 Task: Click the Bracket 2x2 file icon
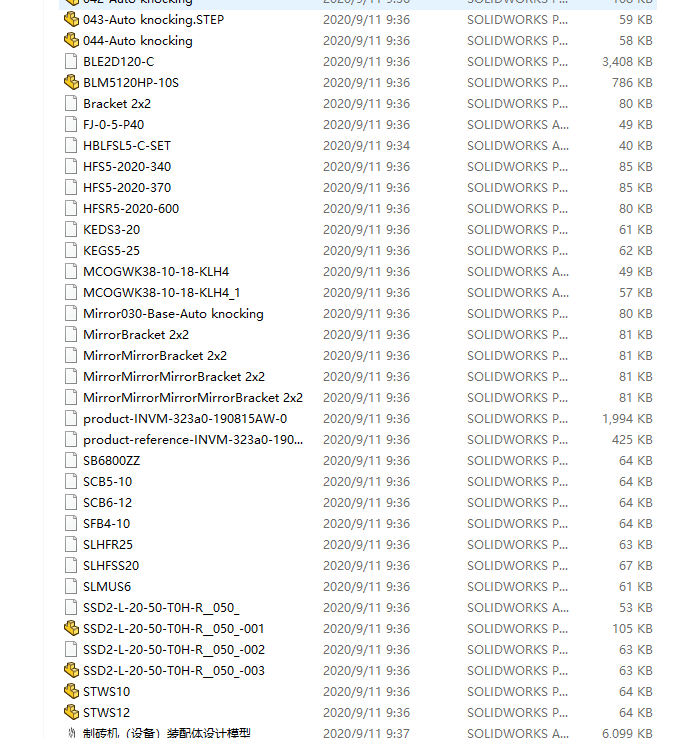[x=71, y=104]
